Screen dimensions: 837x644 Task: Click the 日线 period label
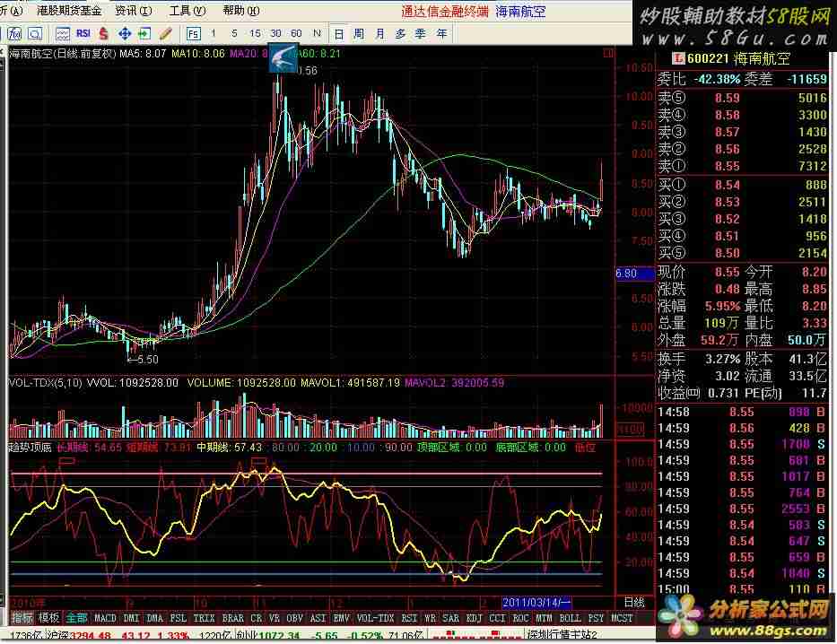(x=634, y=603)
